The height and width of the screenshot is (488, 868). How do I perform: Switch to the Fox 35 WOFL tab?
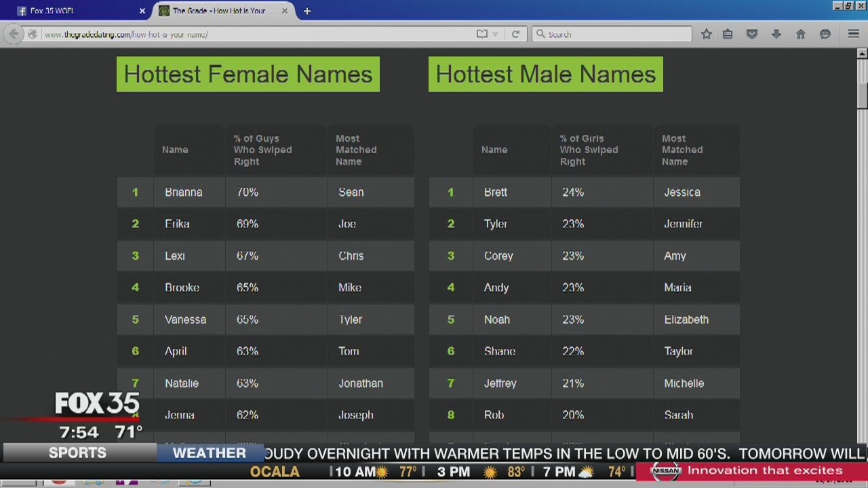coord(75,11)
